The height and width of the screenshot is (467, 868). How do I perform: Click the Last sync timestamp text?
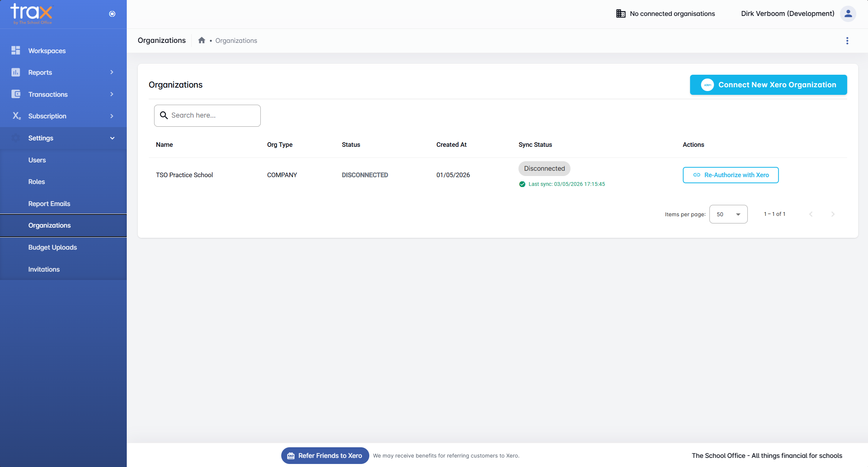pos(567,184)
